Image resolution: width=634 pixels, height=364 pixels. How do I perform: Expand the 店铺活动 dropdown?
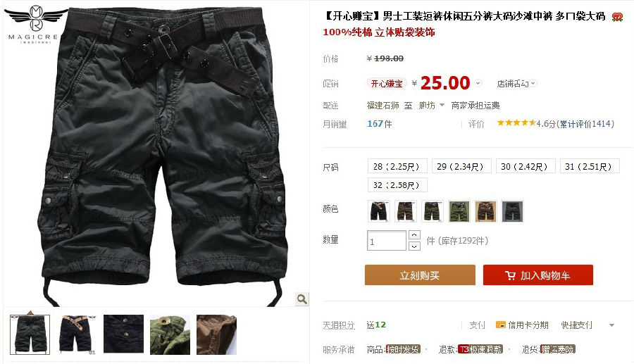point(516,84)
